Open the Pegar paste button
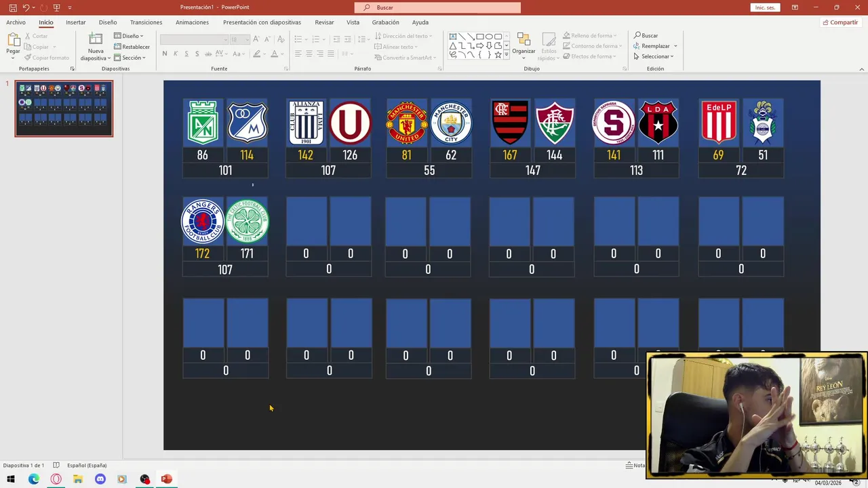 [x=13, y=45]
